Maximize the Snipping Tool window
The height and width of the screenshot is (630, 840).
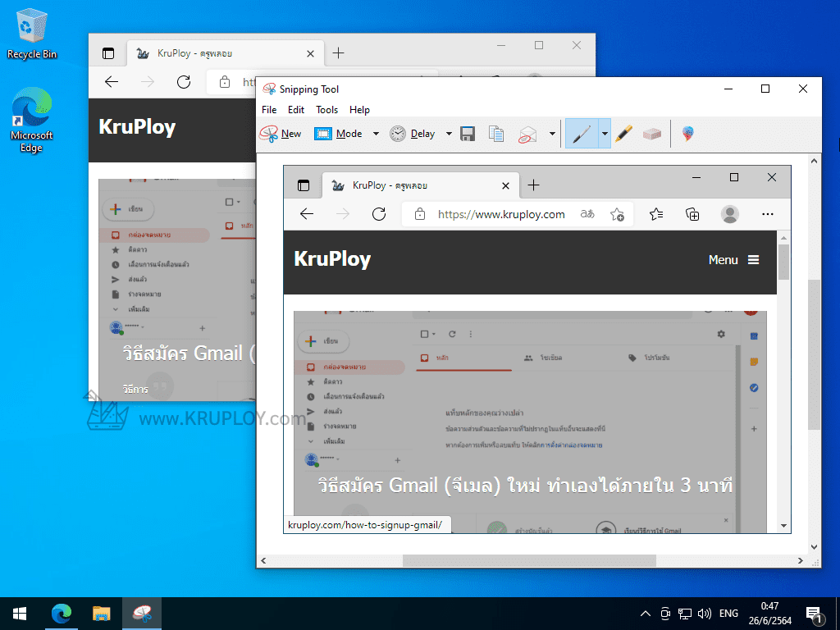tap(765, 89)
